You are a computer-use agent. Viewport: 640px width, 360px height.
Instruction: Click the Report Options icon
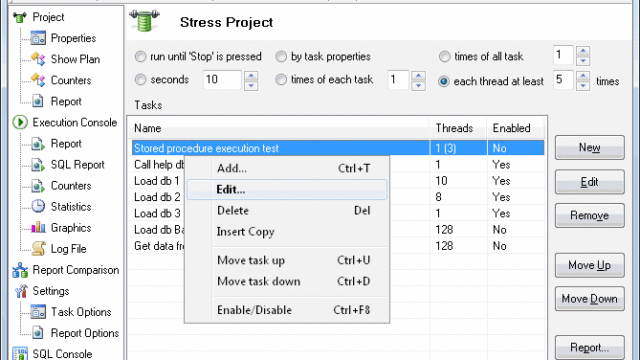38,333
